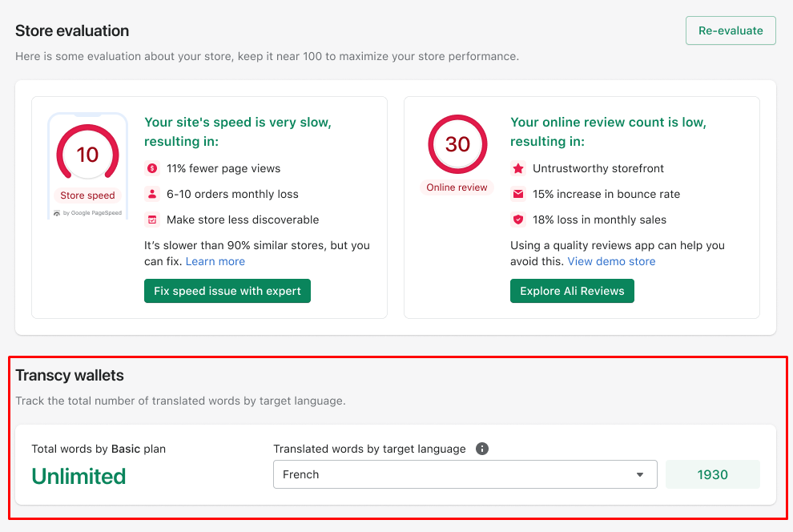
Task: Click the translated word count 1930
Action: [x=713, y=474]
